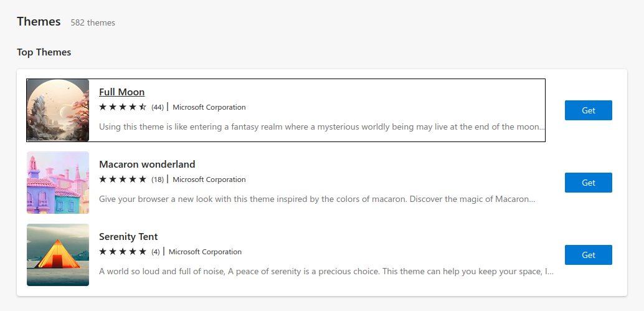The width and height of the screenshot is (644, 311).
Task: Open the Macaron wonderland title
Action: click(147, 165)
